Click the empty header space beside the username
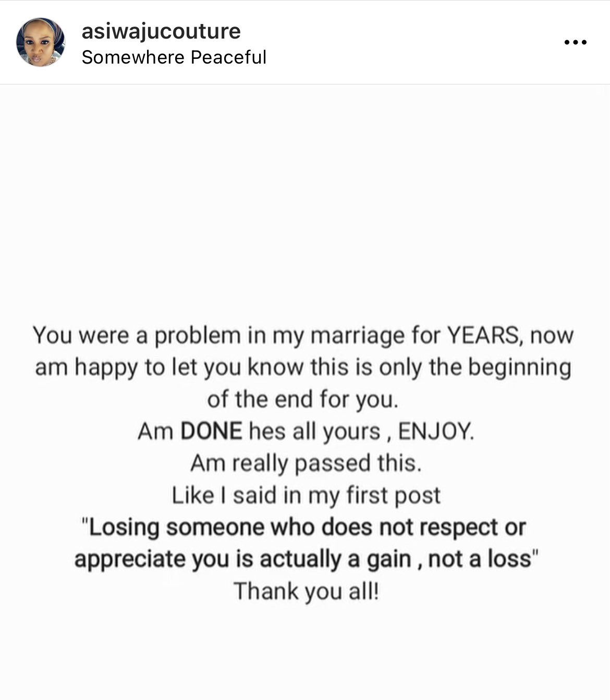Viewport: 610px width, 700px height. tap(407, 42)
